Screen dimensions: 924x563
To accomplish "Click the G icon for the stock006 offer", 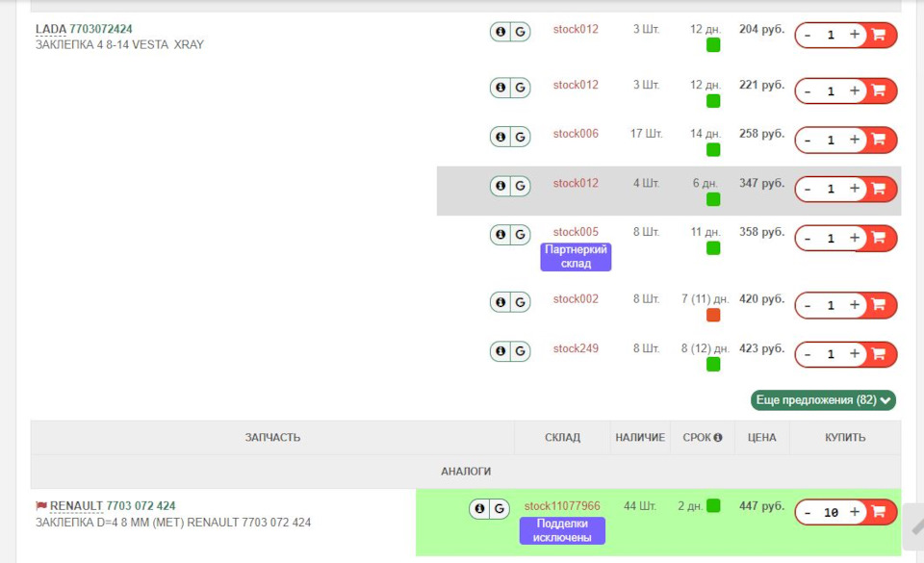I will [x=521, y=137].
